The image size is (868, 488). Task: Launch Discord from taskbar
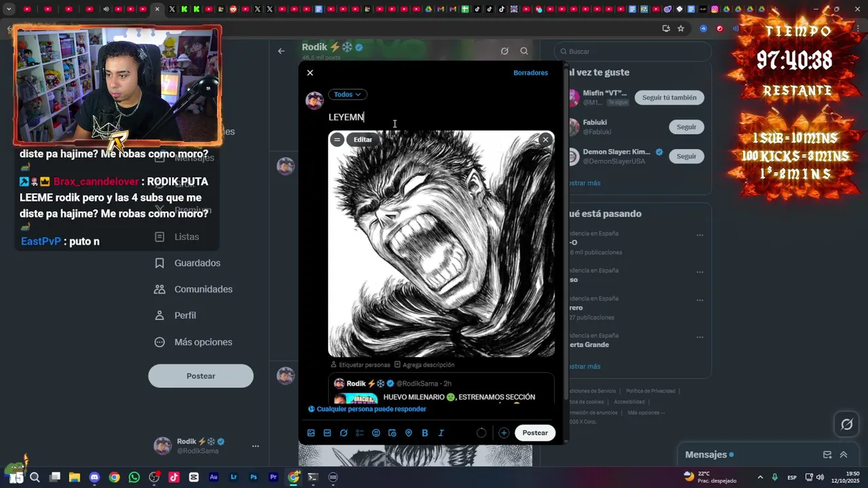(94, 477)
